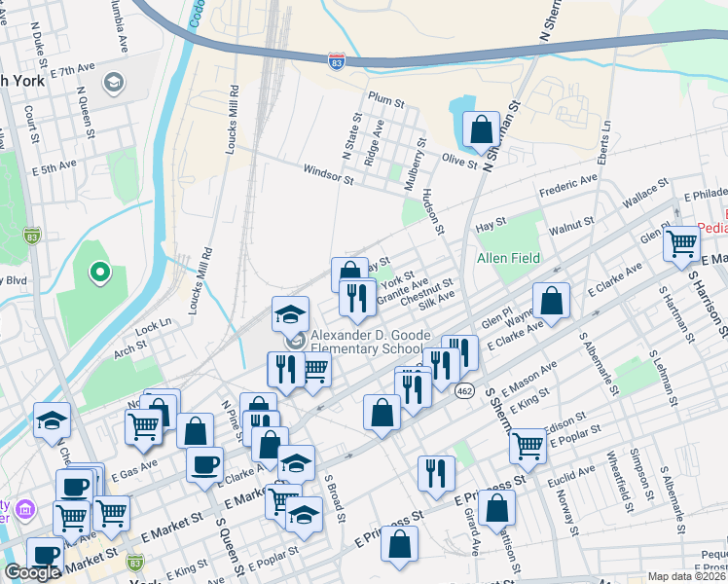Click the coffee cup marker at bottom-left near Google logo

(x=45, y=555)
